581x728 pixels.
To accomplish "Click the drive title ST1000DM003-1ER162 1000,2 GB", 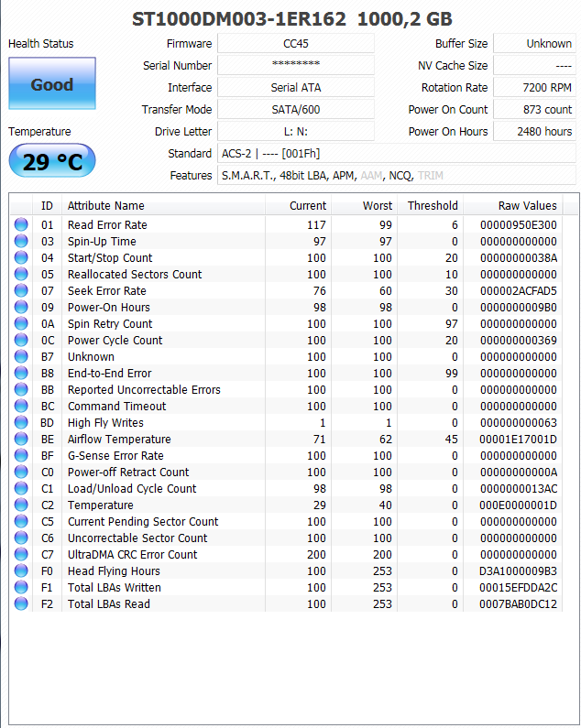I will 292,19.
